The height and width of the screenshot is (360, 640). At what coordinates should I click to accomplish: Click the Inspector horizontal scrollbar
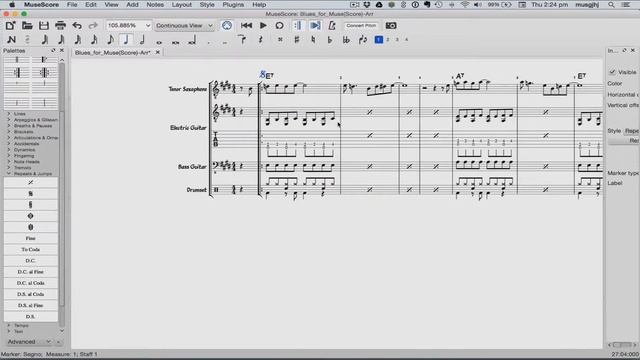(623, 345)
